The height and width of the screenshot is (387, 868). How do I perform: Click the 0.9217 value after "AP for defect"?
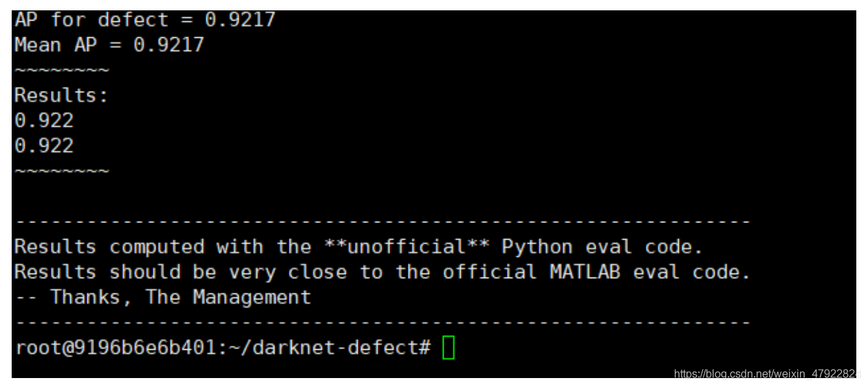240,20
